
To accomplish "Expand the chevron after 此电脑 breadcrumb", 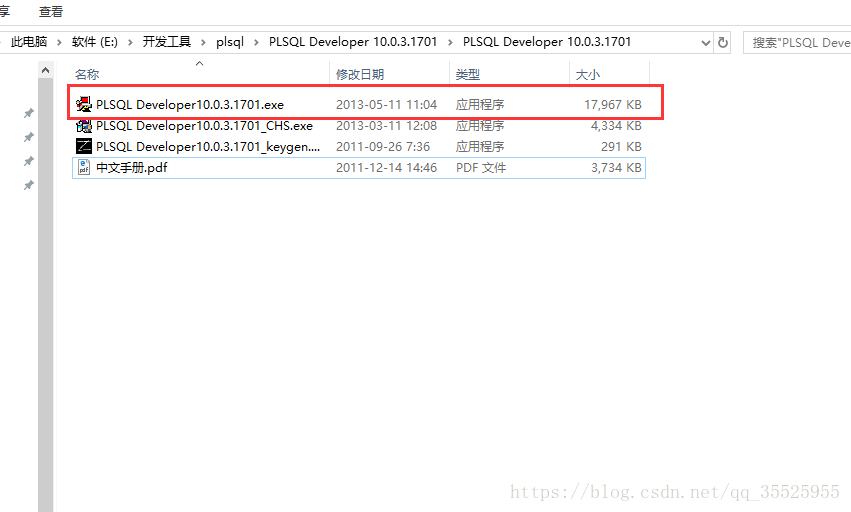I will point(59,42).
